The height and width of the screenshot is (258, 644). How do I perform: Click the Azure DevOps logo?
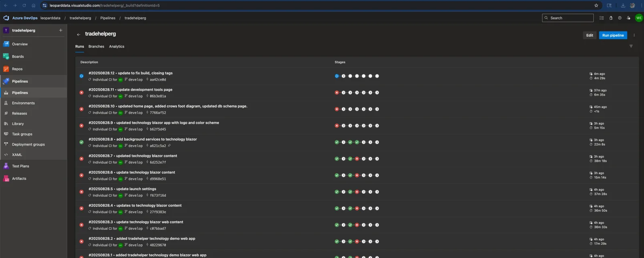6,18
